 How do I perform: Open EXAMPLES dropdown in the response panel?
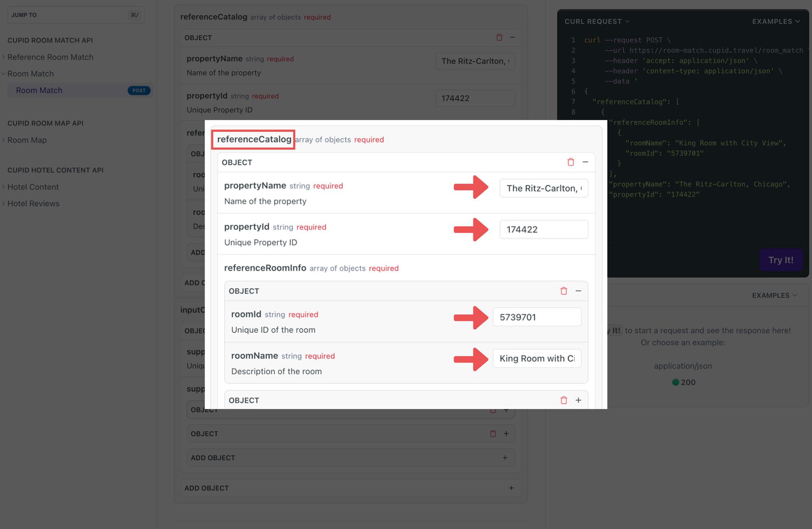[x=774, y=295]
